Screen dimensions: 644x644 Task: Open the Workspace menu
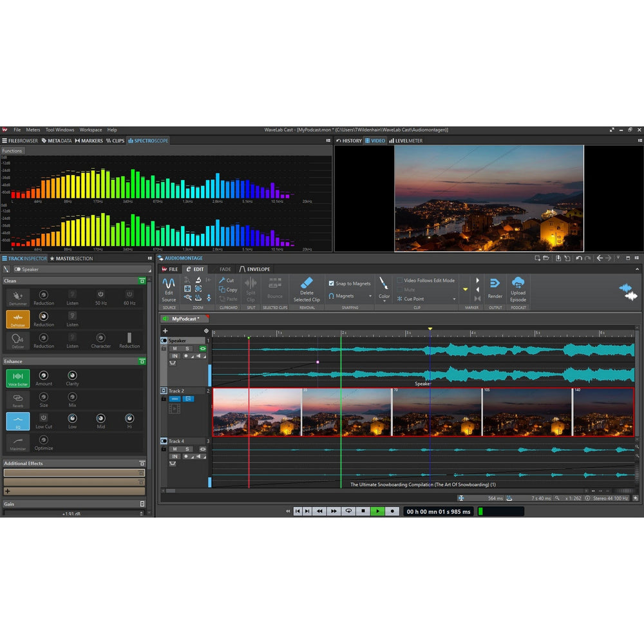point(91,130)
